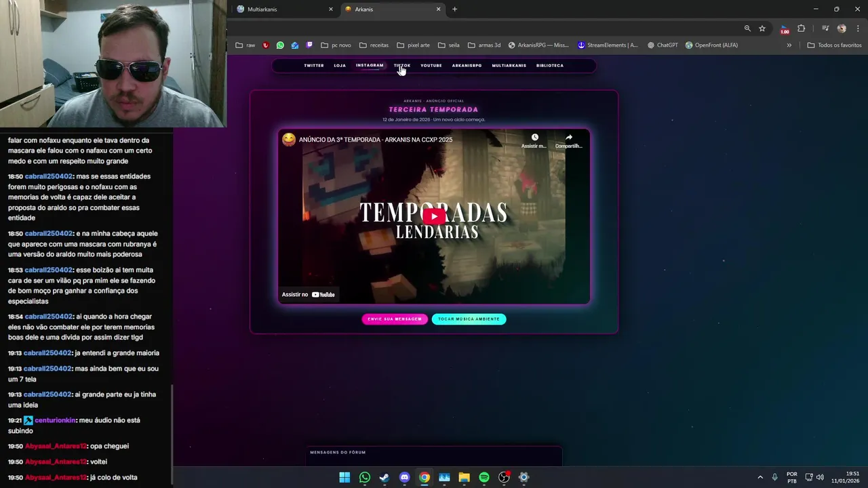Click the chat panel scrollbar
This screenshot has width=868, height=488.
(x=172, y=434)
